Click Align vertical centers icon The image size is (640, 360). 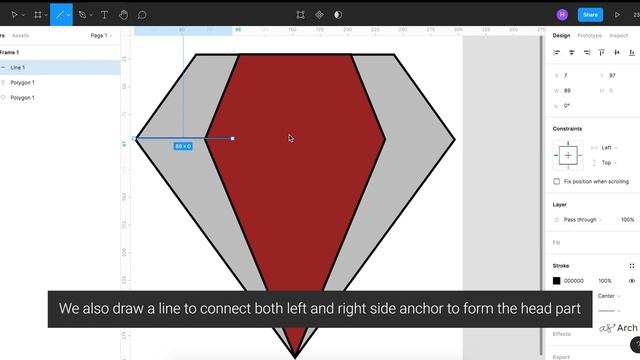click(617, 52)
